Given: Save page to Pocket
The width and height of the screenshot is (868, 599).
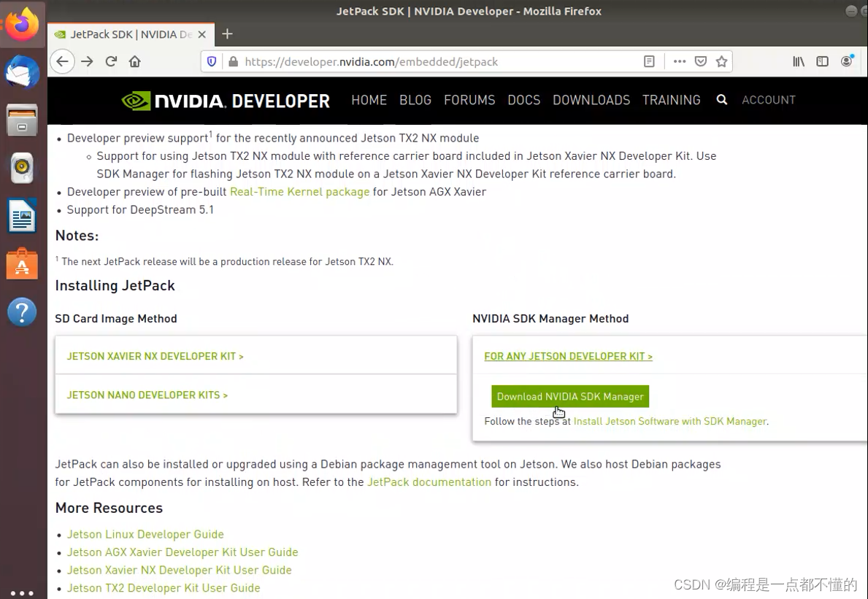Looking at the screenshot, I should pyautogui.click(x=701, y=61).
